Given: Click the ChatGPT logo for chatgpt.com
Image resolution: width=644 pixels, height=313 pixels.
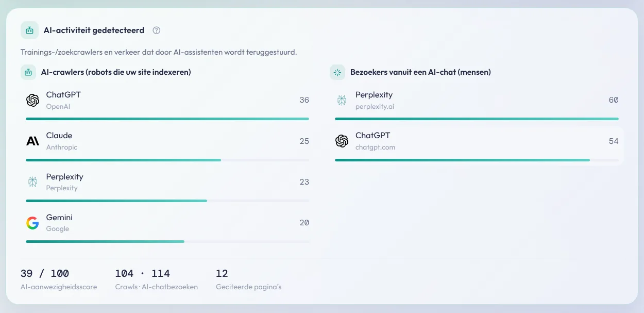Looking at the screenshot, I should pos(342,141).
